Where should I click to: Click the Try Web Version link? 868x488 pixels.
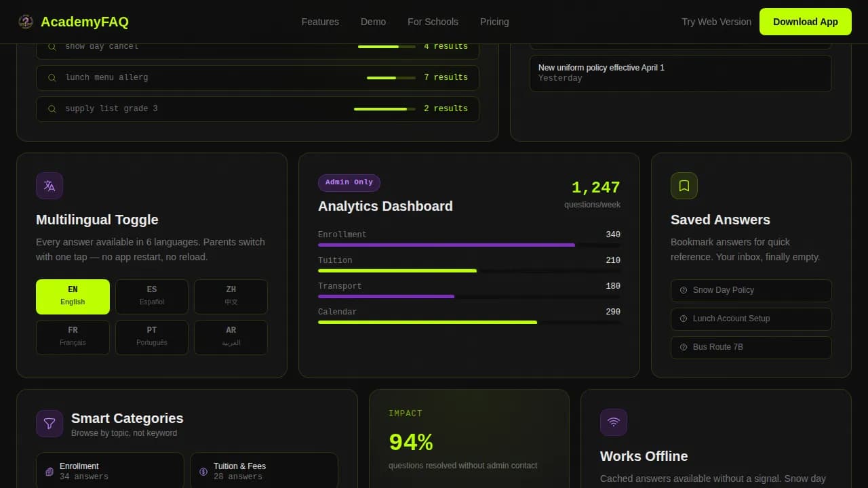716,22
